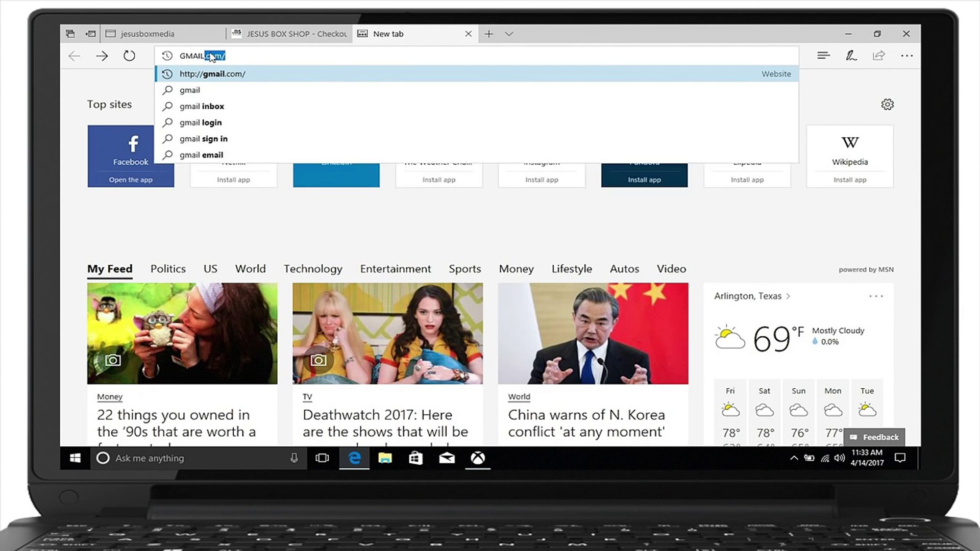
Task: Click the Share icon in the toolbar
Action: pyautogui.click(x=878, y=56)
